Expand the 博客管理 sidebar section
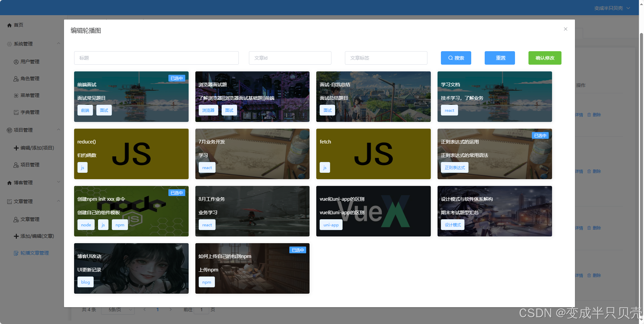Viewport: 644px width, 324px height. [59, 182]
